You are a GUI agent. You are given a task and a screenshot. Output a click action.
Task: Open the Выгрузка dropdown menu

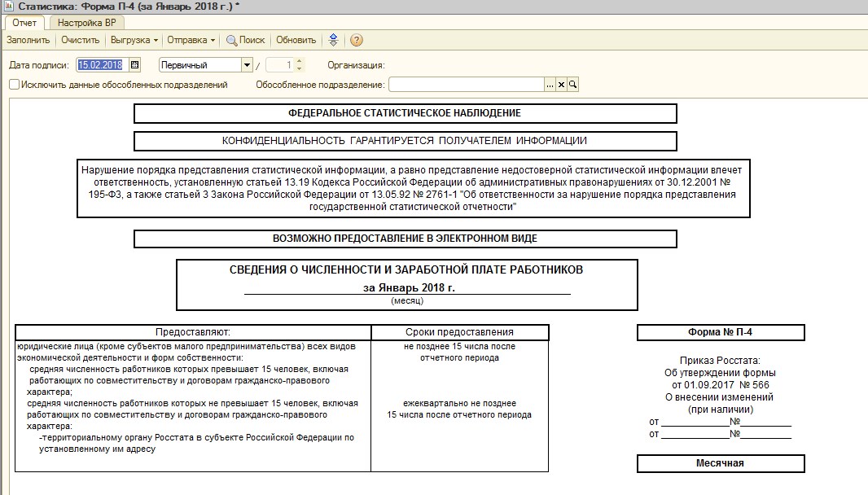134,40
